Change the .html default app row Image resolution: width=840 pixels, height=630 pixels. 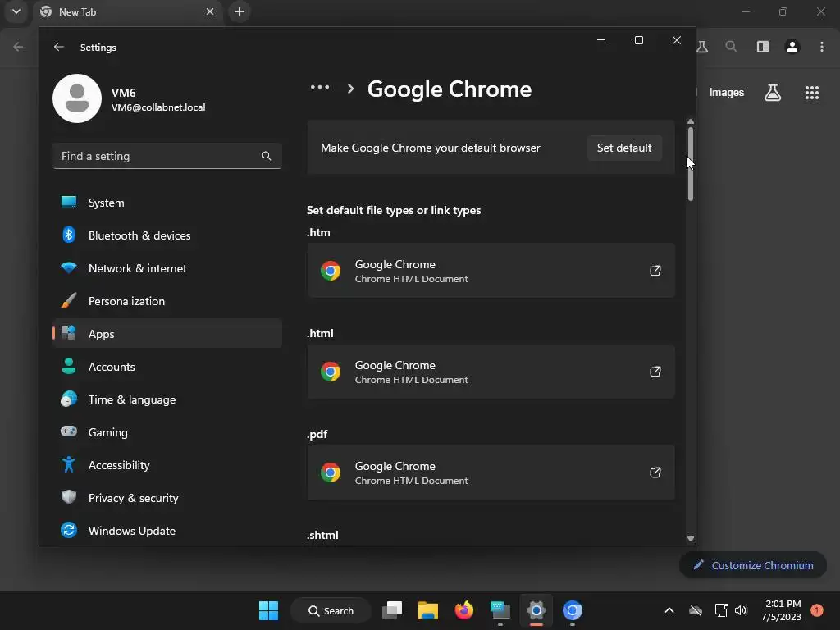click(x=491, y=372)
